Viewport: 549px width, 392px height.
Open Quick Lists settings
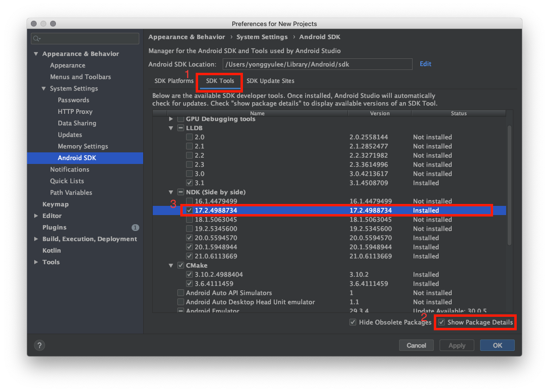coord(67,181)
